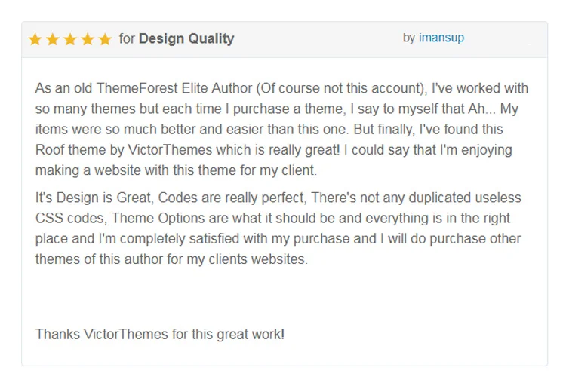Click the word "for" beside the stars

click(x=127, y=38)
